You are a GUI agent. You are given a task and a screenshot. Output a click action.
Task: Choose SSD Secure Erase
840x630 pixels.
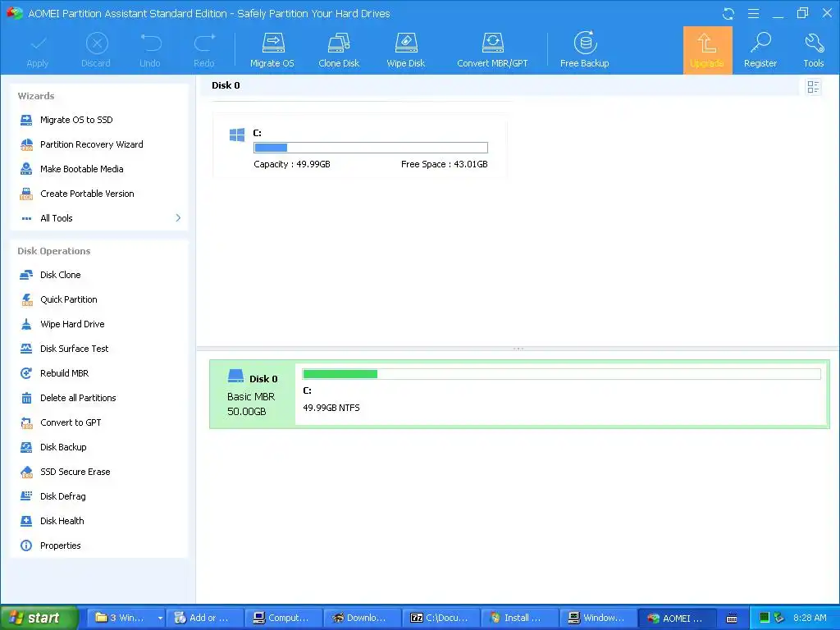pos(75,472)
